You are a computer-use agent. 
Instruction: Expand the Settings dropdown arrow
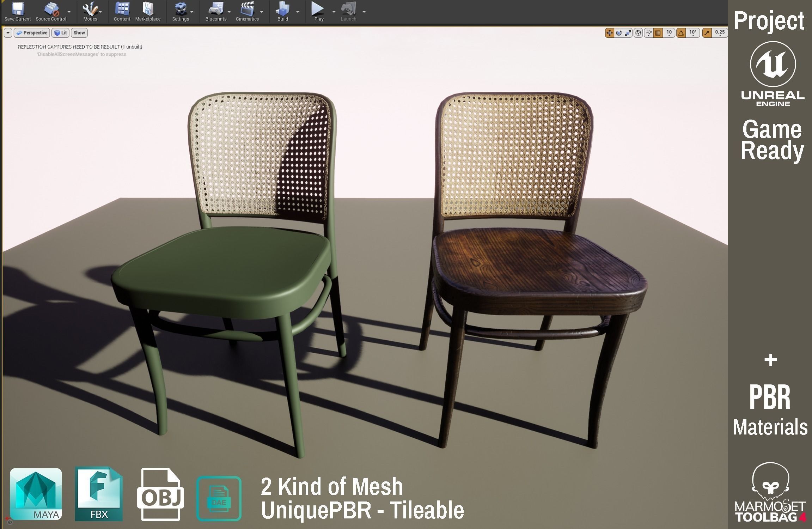click(x=192, y=12)
